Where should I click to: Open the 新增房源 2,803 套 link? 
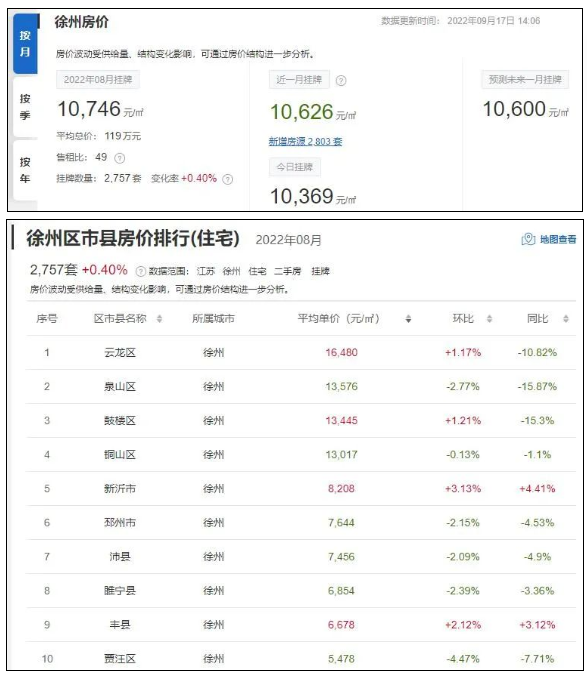pos(305,141)
